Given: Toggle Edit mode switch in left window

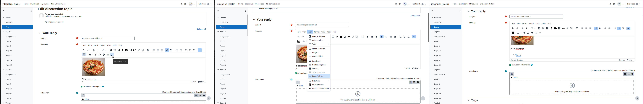Looking at the screenshot, I should [x=209, y=4].
